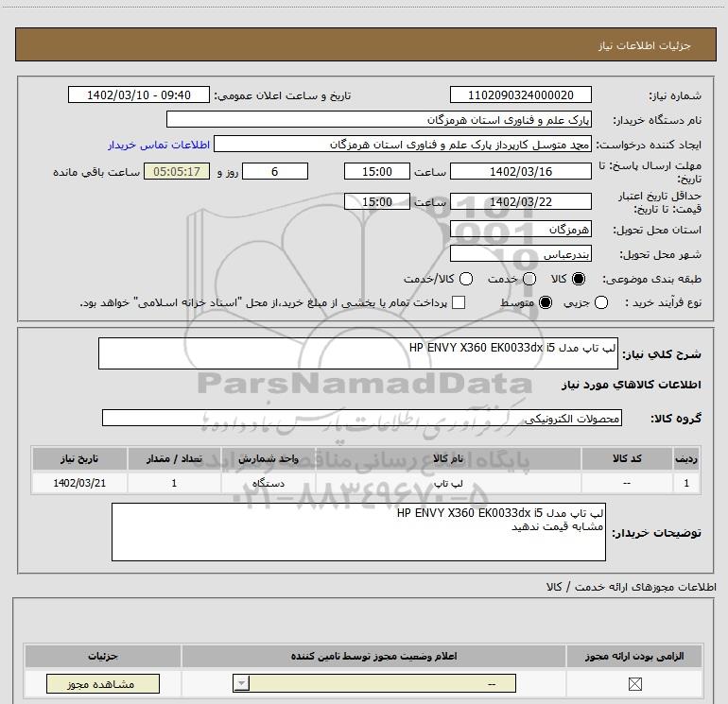Click the اعلام وضعیت مجوز توسط تامین کننده header
Image resolution: width=728 pixels, height=704 pixels.
pos(373,656)
